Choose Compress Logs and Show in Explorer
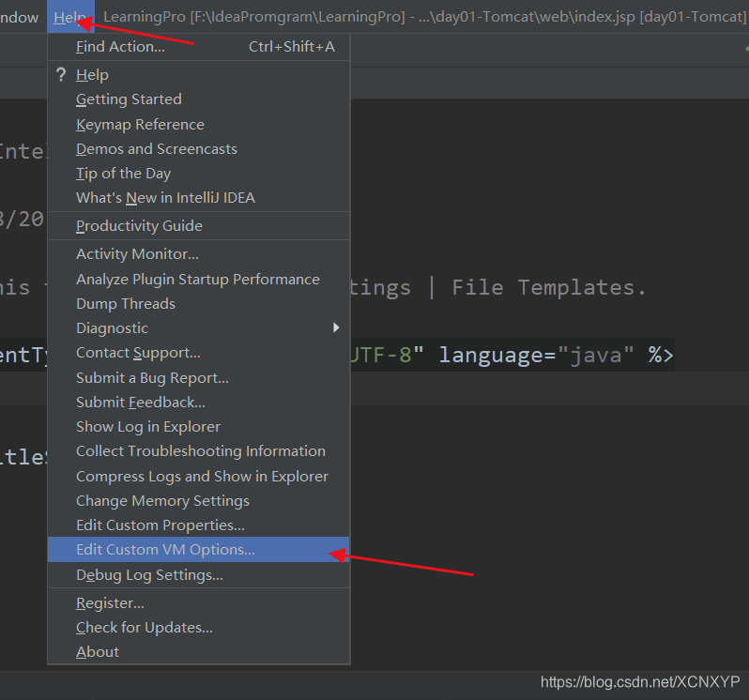The image size is (749, 700). (198, 476)
